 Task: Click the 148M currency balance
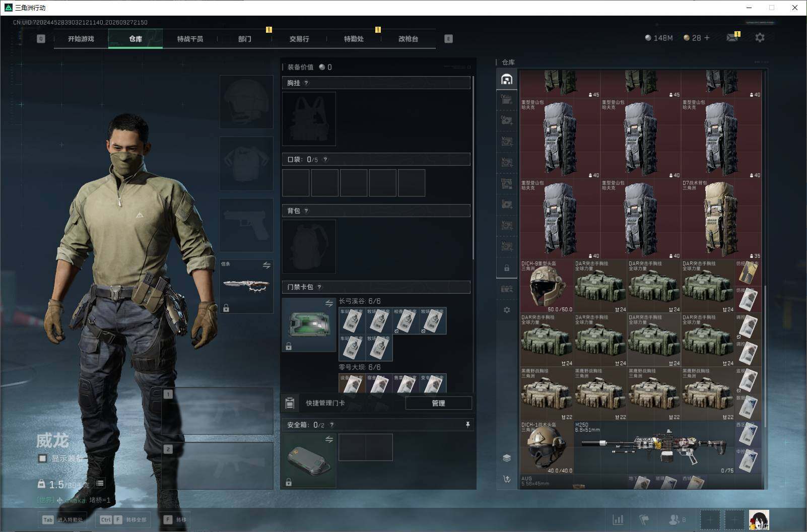[x=659, y=38]
